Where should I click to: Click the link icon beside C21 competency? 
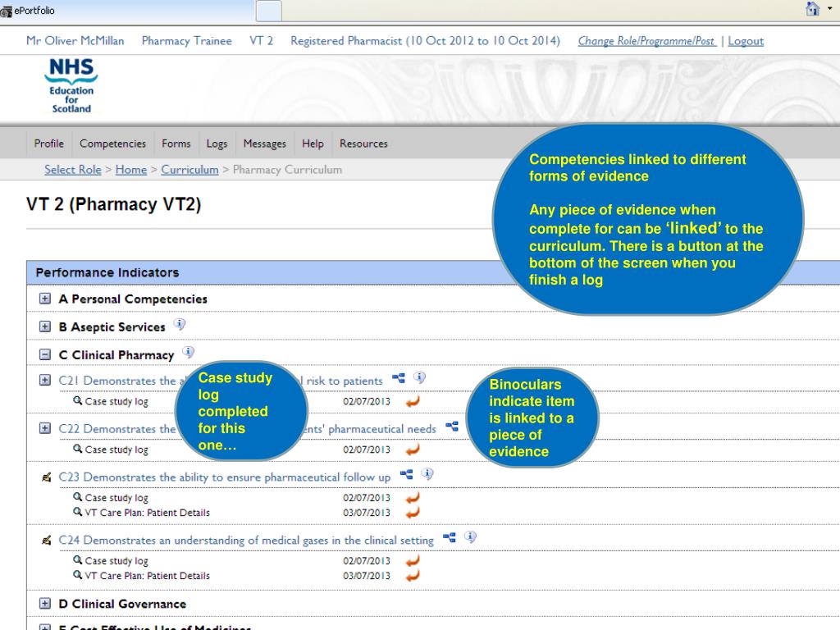coord(399,379)
